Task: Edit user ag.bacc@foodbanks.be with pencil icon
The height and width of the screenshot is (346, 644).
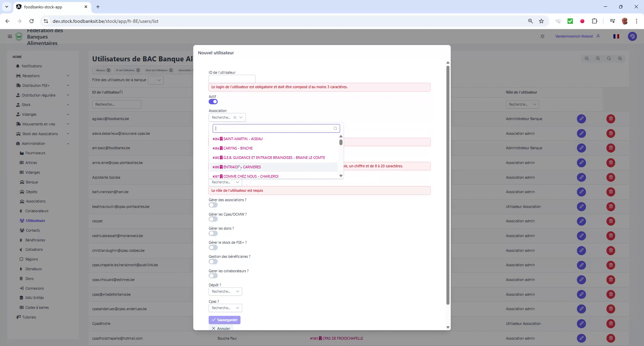Action: pos(581,119)
